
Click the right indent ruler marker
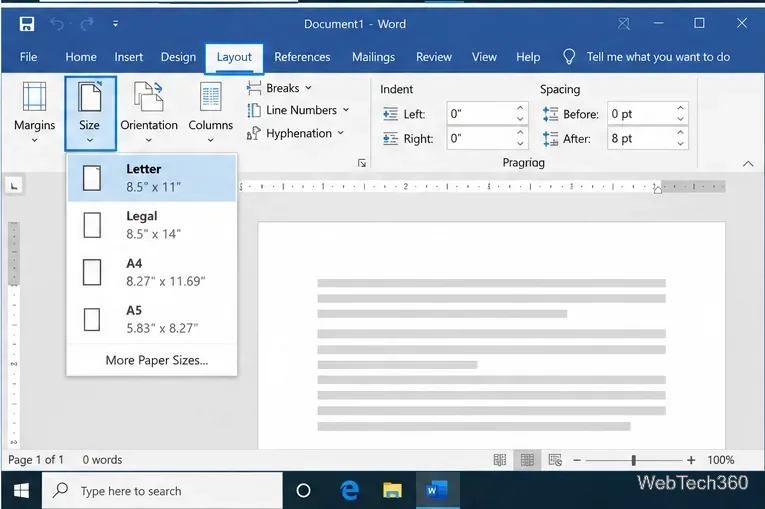click(658, 190)
